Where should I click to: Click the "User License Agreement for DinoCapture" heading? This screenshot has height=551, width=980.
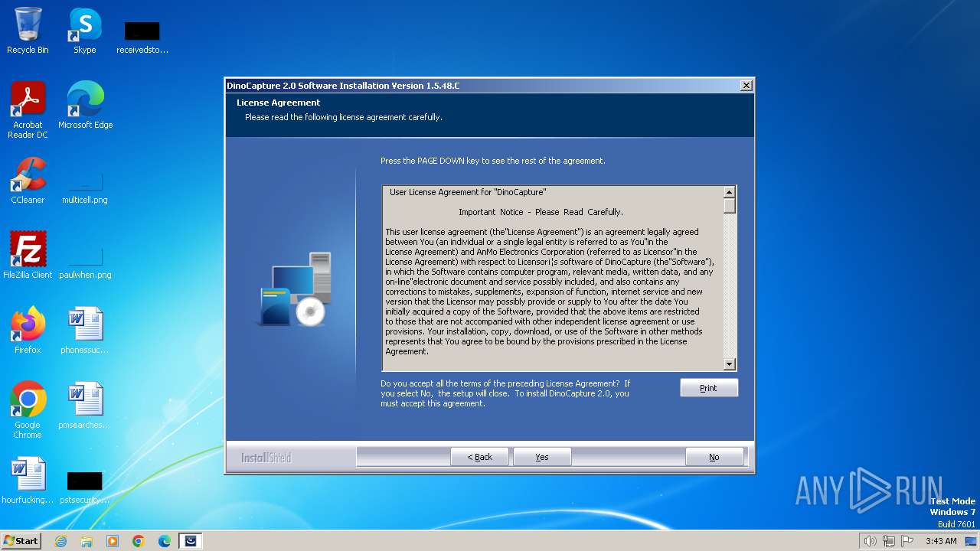[468, 192]
